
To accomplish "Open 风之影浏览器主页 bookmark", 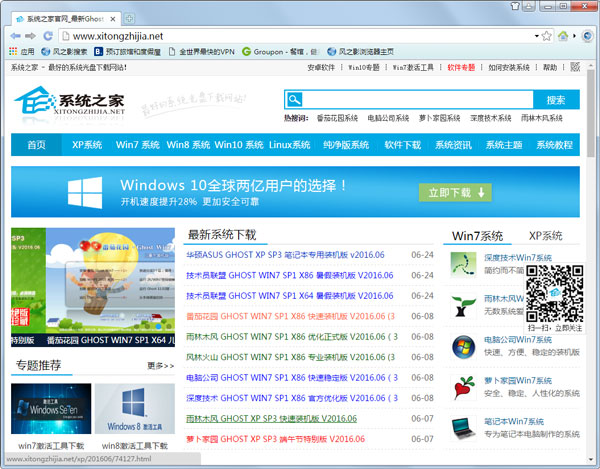I will tap(360, 51).
